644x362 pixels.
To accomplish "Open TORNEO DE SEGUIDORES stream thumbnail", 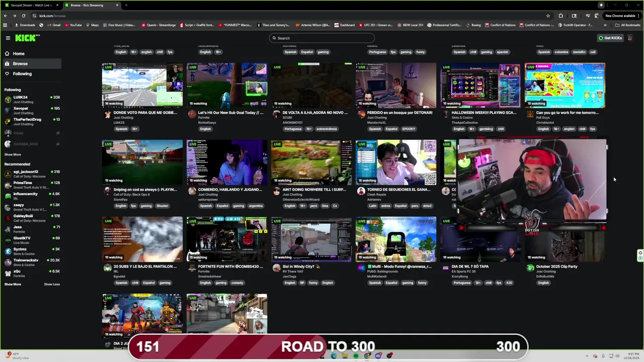I will click(396, 162).
